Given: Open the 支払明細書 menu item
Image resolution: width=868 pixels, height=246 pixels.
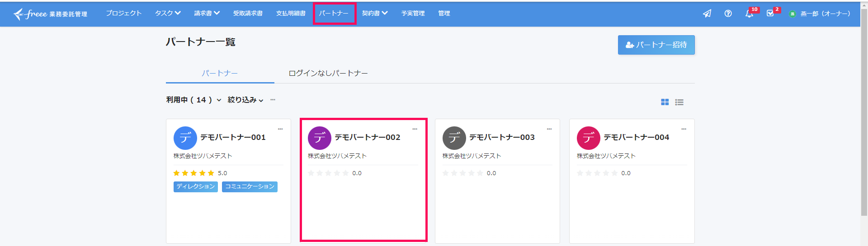Looking at the screenshot, I should (x=291, y=14).
